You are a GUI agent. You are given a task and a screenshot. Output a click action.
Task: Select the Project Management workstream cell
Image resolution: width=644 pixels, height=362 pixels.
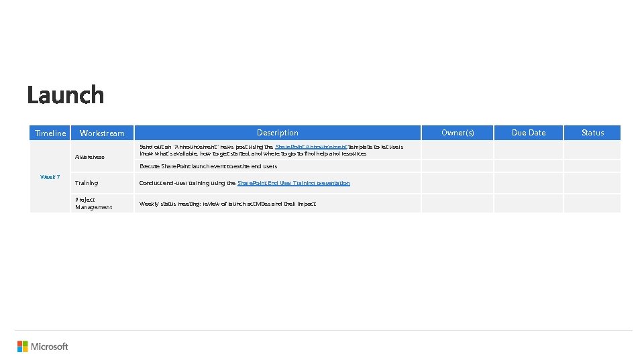[x=102, y=204]
